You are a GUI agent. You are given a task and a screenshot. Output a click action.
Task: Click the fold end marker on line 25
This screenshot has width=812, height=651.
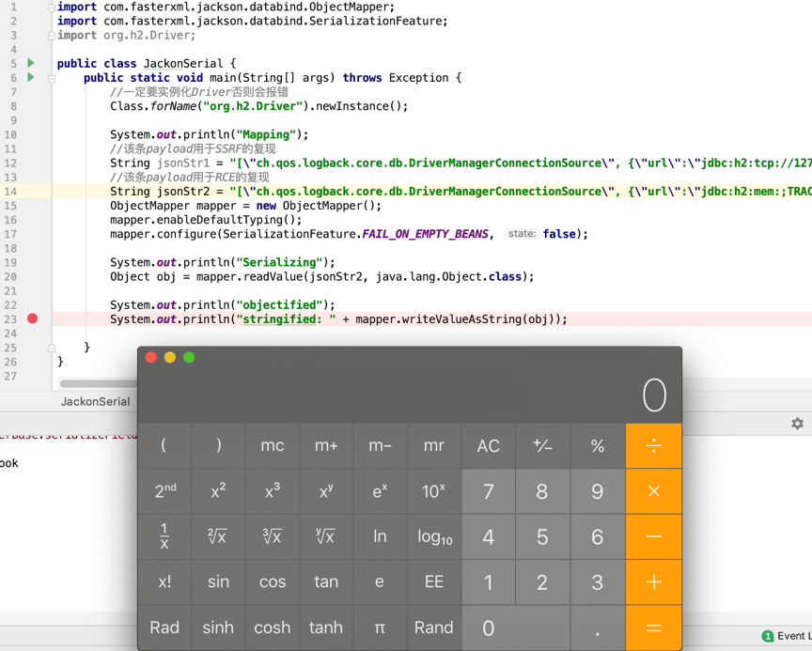point(52,349)
